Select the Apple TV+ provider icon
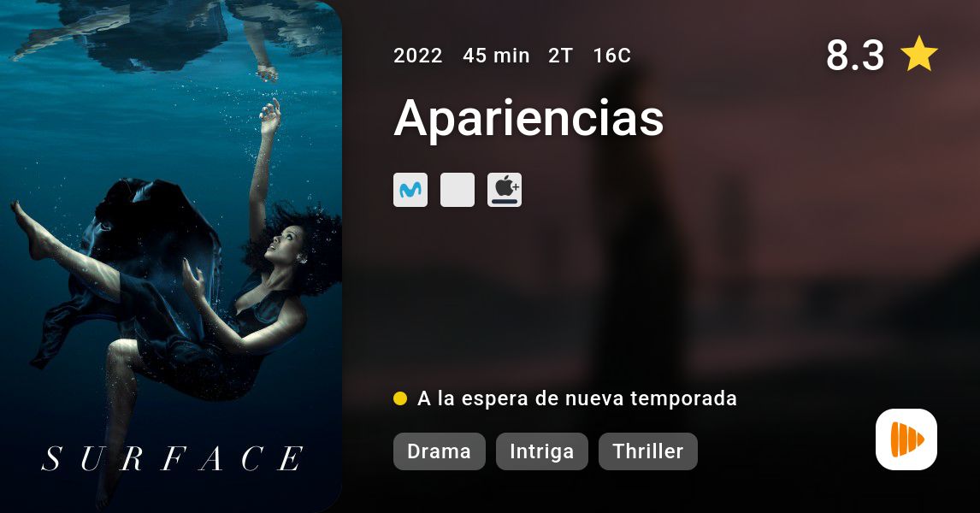The height and width of the screenshot is (513, 980). (x=505, y=190)
